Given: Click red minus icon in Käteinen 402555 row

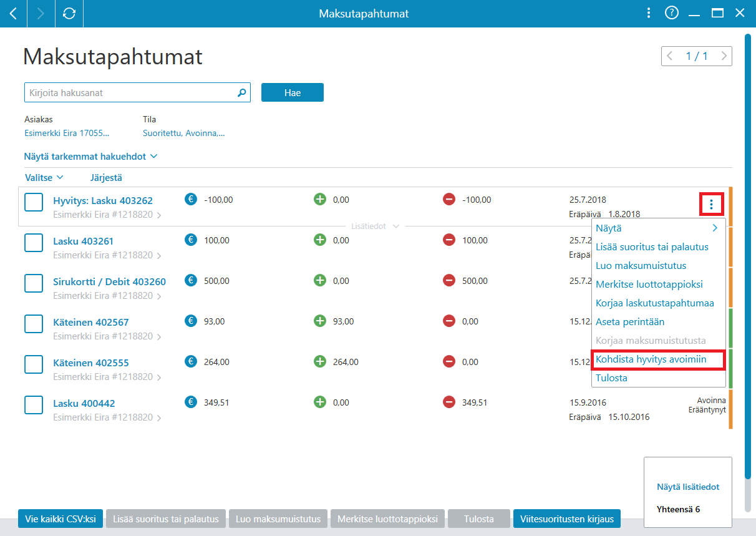Looking at the screenshot, I should click(448, 362).
